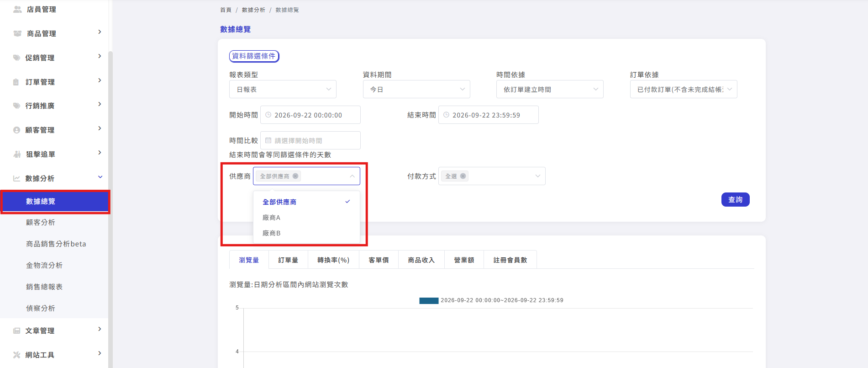The width and height of the screenshot is (868, 368).
Task: Open the 時間依據 dropdown
Action: click(x=550, y=89)
